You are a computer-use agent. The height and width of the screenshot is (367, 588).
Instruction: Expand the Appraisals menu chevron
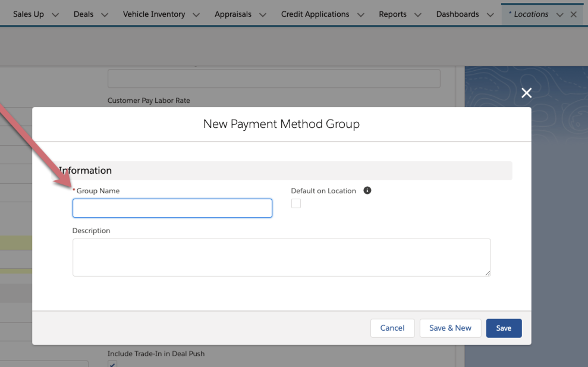tap(263, 15)
